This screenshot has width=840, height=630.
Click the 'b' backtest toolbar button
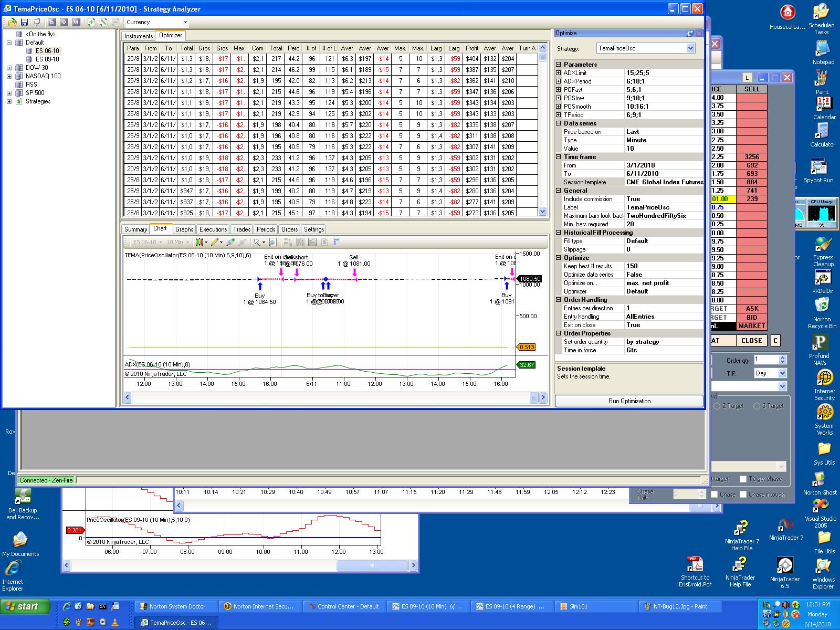point(52,22)
